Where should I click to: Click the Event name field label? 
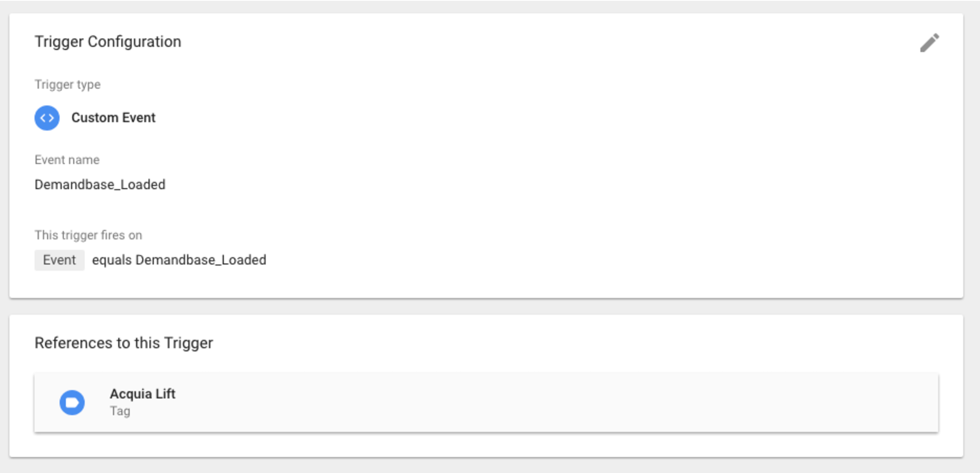tap(67, 160)
